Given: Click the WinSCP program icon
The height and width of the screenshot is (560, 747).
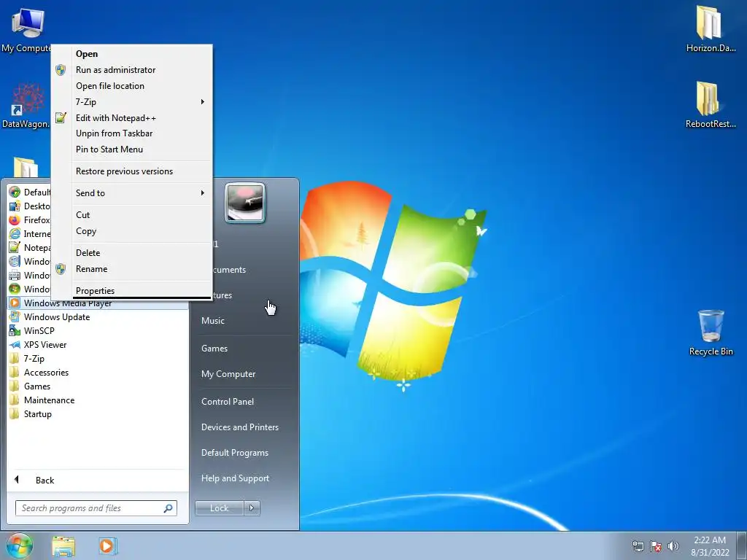Looking at the screenshot, I should coord(15,330).
